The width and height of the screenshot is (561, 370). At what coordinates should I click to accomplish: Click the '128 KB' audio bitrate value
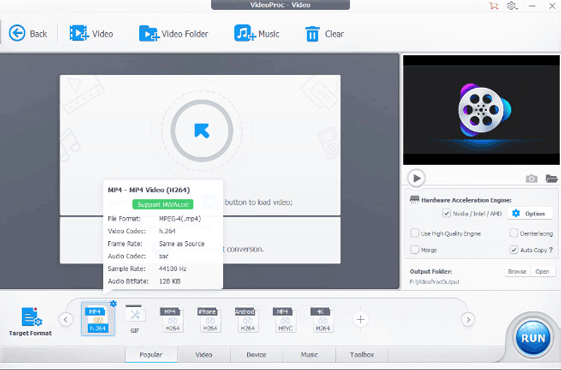(x=170, y=281)
